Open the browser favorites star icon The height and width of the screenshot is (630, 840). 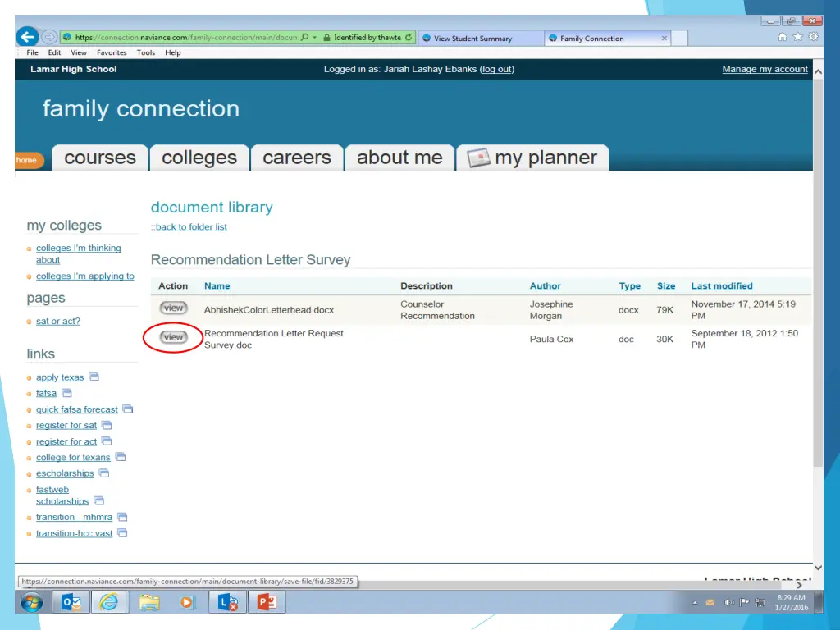(x=797, y=37)
